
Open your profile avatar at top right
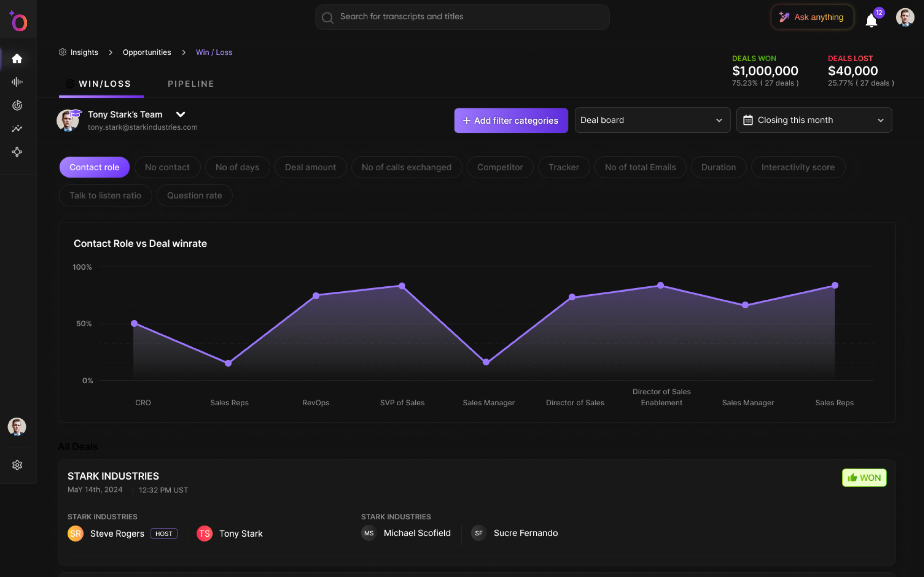[x=905, y=17]
